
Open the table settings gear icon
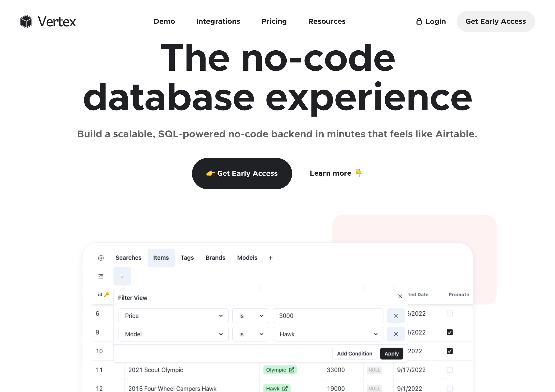101,258
